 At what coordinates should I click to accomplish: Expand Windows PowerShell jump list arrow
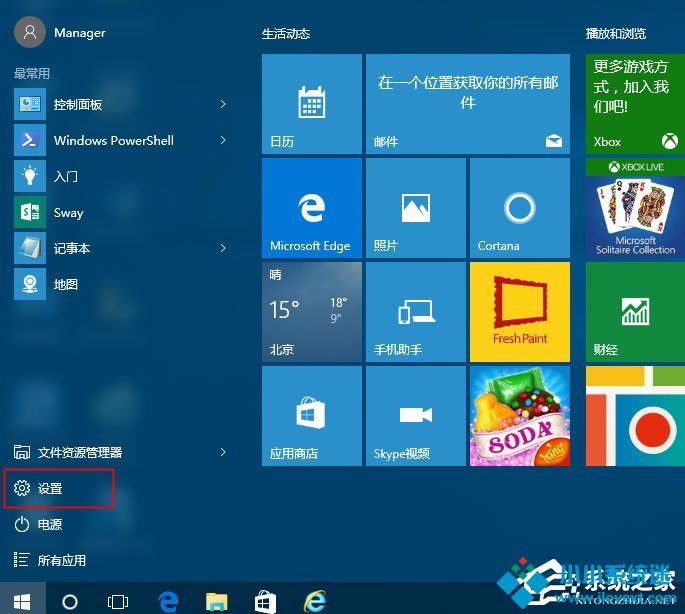(223, 140)
